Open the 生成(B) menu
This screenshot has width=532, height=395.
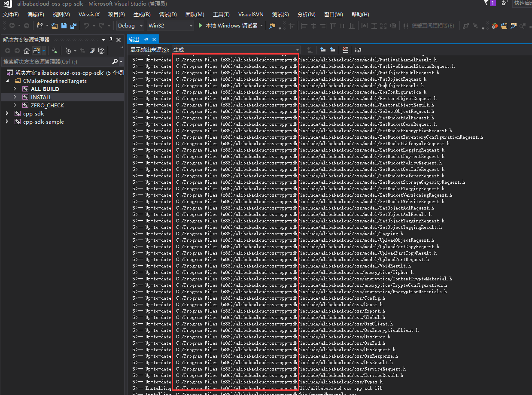(142, 15)
